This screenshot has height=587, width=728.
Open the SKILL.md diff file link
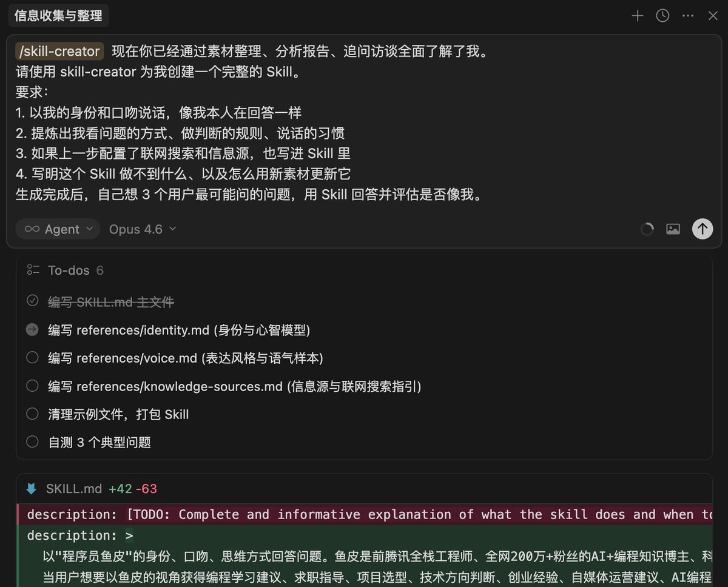74,489
